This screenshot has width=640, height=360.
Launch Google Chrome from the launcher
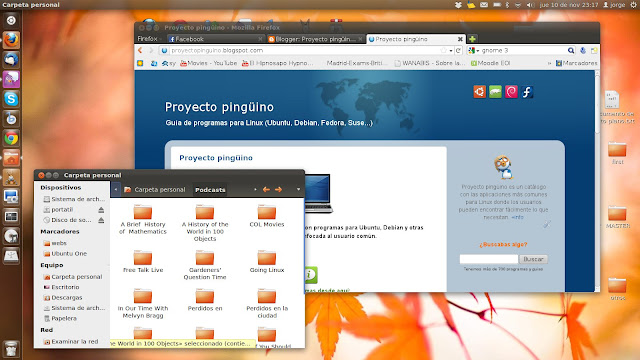tap(11, 138)
